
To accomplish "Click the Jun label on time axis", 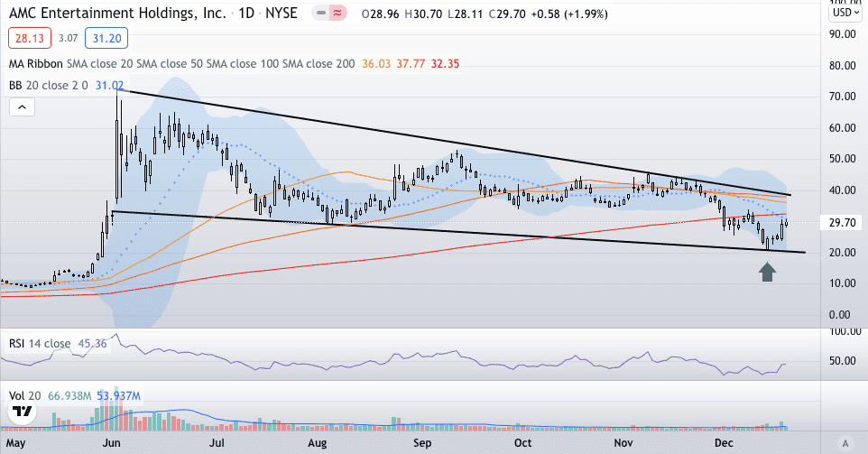I will pyautogui.click(x=112, y=443).
